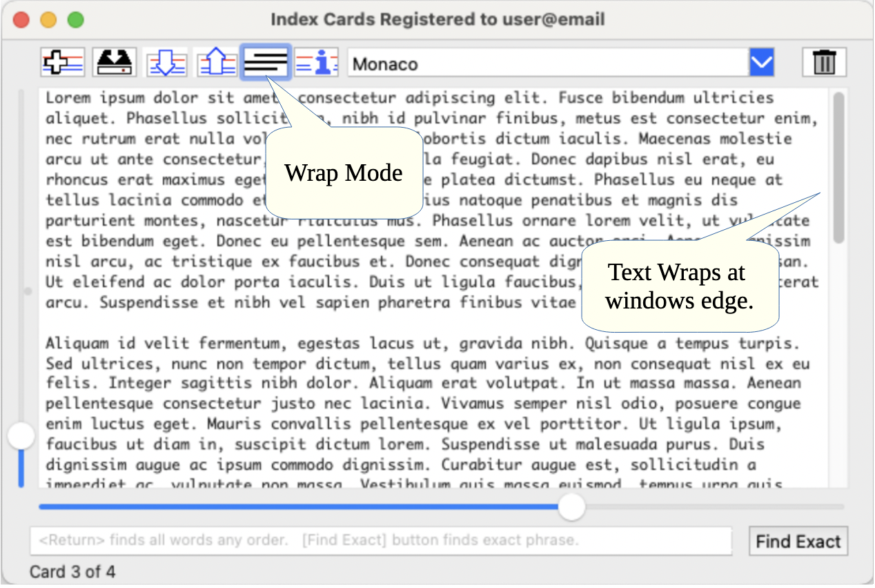The height and width of the screenshot is (588, 875).
Task: Toggle Wrap Mode button
Action: (x=266, y=63)
